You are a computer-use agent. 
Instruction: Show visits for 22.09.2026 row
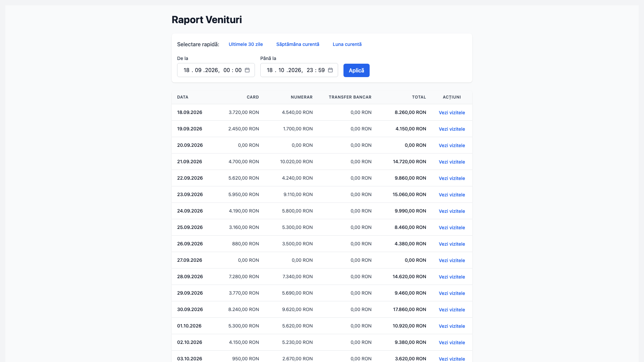[452, 178]
